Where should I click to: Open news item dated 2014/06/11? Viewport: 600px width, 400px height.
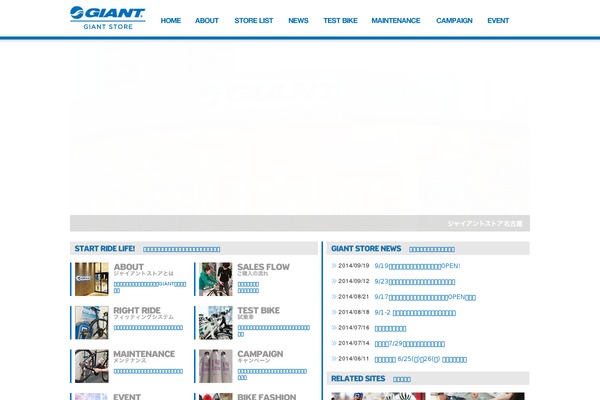[421, 359]
